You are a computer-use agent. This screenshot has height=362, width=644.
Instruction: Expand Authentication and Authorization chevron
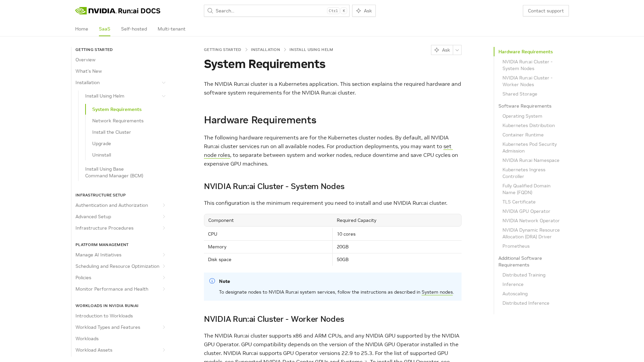pyautogui.click(x=164, y=205)
